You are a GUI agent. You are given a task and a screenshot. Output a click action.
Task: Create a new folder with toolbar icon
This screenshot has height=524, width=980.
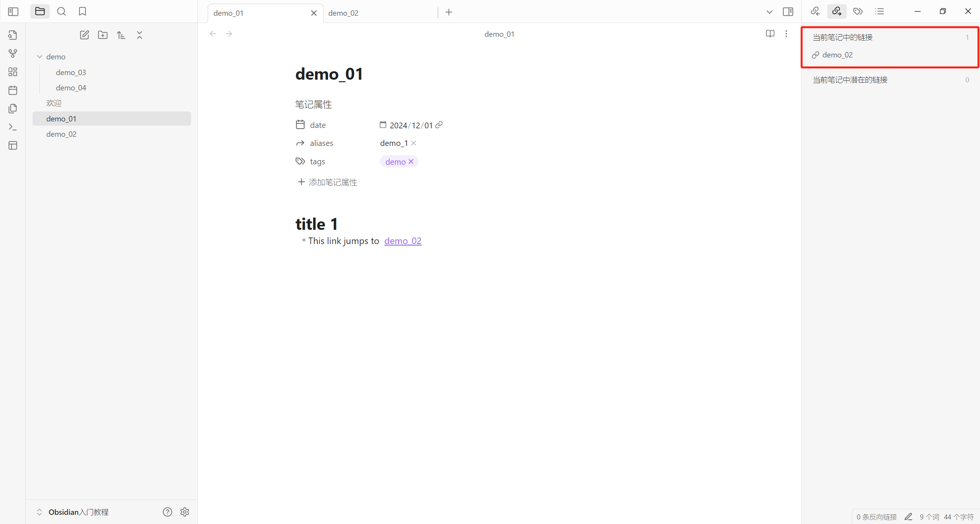pos(103,35)
